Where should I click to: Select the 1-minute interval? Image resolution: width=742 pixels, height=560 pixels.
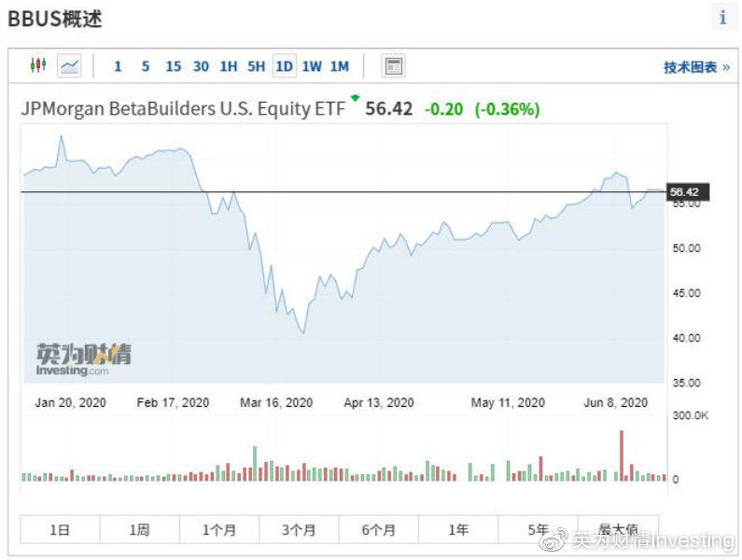(x=118, y=66)
